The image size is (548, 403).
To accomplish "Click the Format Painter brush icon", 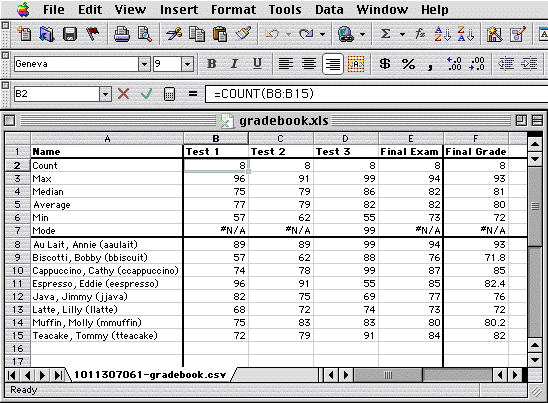I will click(x=243, y=34).
